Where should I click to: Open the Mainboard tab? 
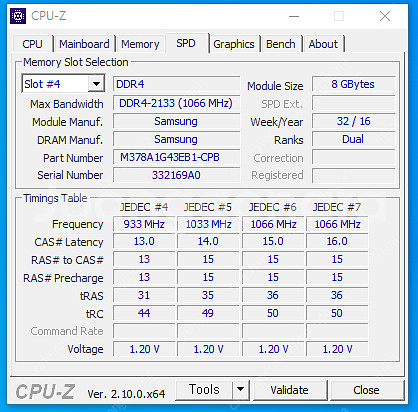[84, 44]
